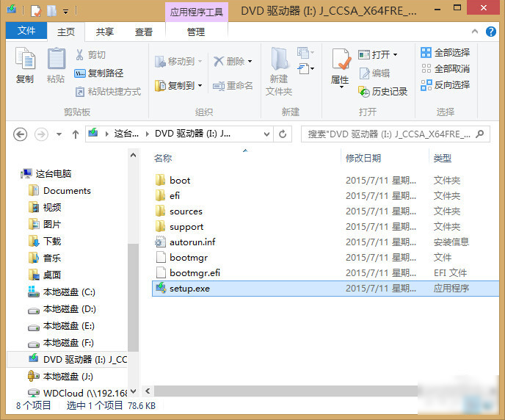Select the bootmgr file
The image size is (505, 420).
point(325,258)
